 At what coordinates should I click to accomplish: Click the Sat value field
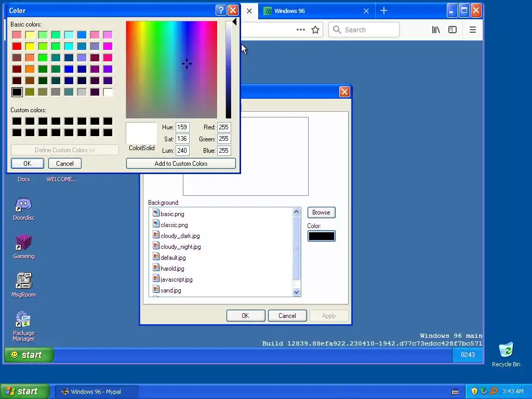182,139
